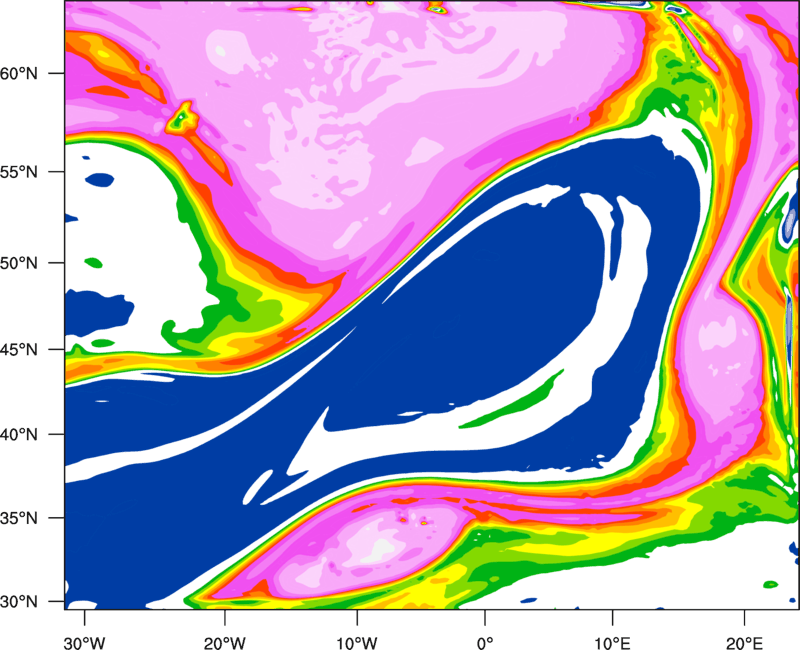800x650 pixels.
Task: Click the 10°E longitude label
Action: click(612, 643)
